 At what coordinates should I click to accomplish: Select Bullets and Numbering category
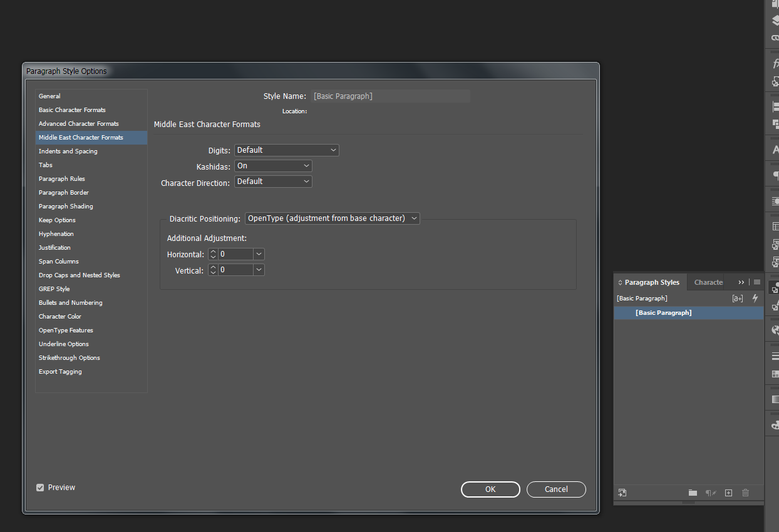(91, 303)
